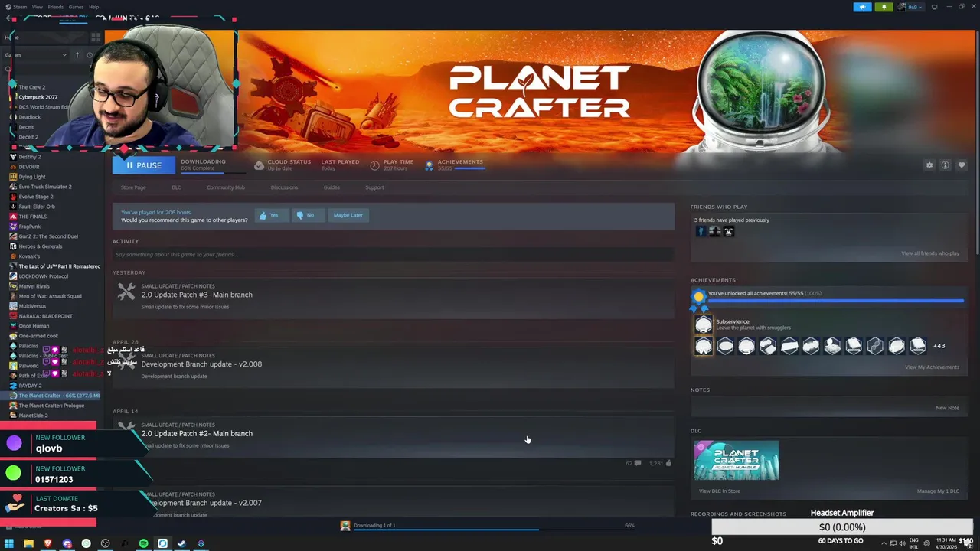Open the Subservience achievement icon
Viewport: 980px width, 551px height.
click(704, 325)
